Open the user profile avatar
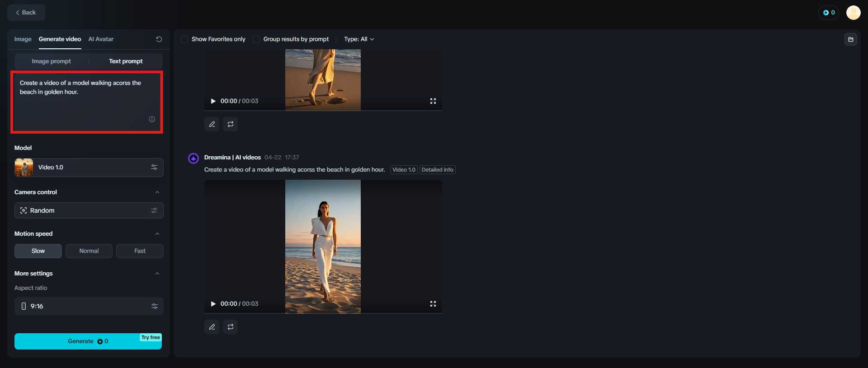 (854, 13)
